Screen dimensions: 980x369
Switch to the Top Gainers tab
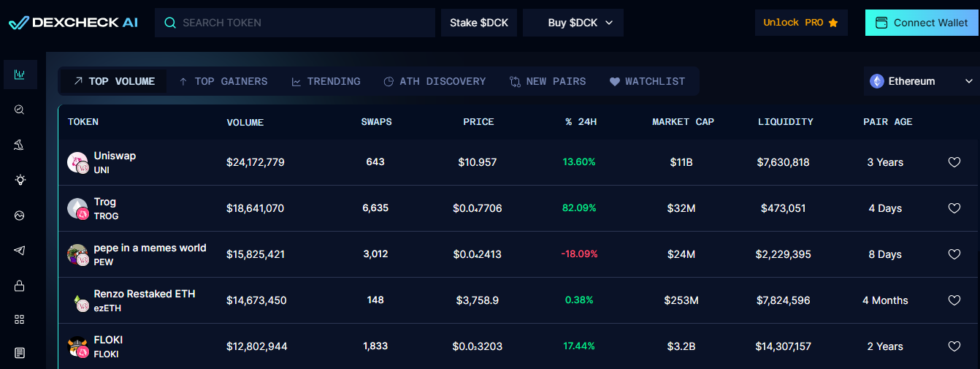(223, 81)
